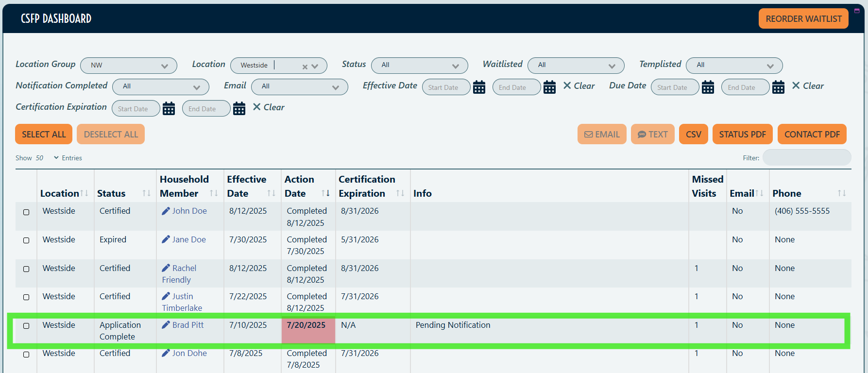Clear the Effective Date range

coord(579,86)
